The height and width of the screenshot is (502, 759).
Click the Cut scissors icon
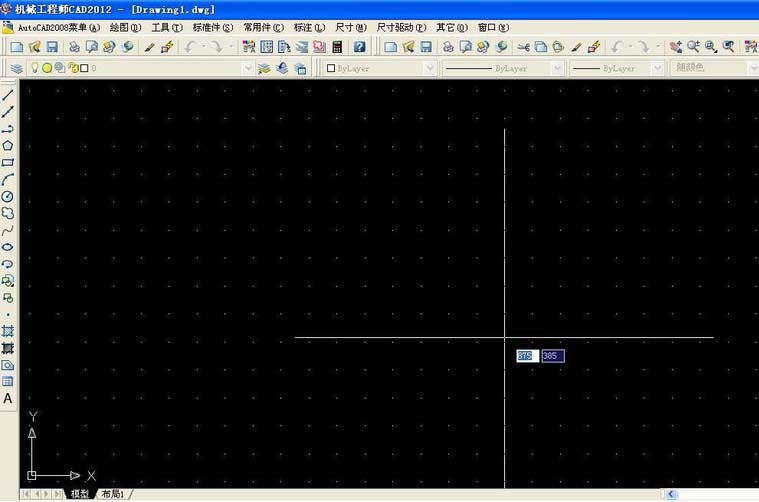tap(523, 47)
